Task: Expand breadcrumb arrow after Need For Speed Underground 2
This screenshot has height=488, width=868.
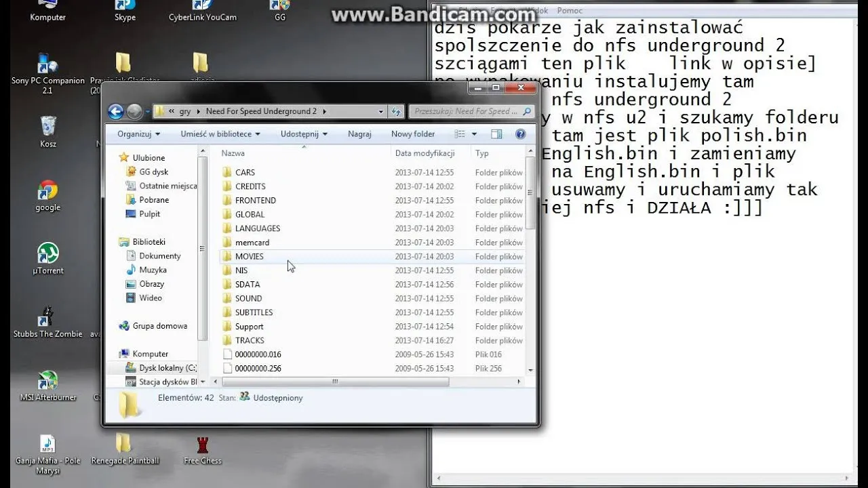Action: click(325, 111)
